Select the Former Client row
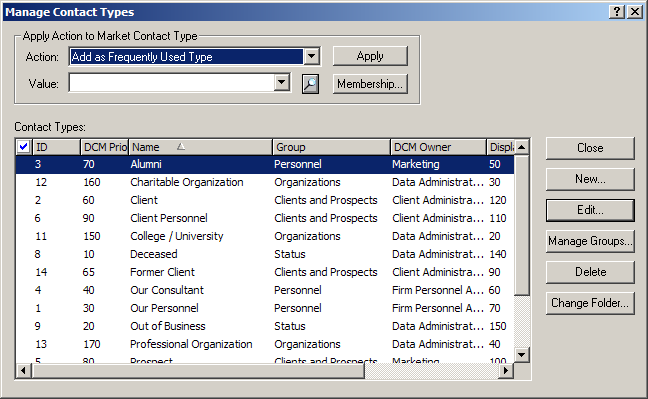The width and height of the screenshot is (648, 399). point(265,272)
